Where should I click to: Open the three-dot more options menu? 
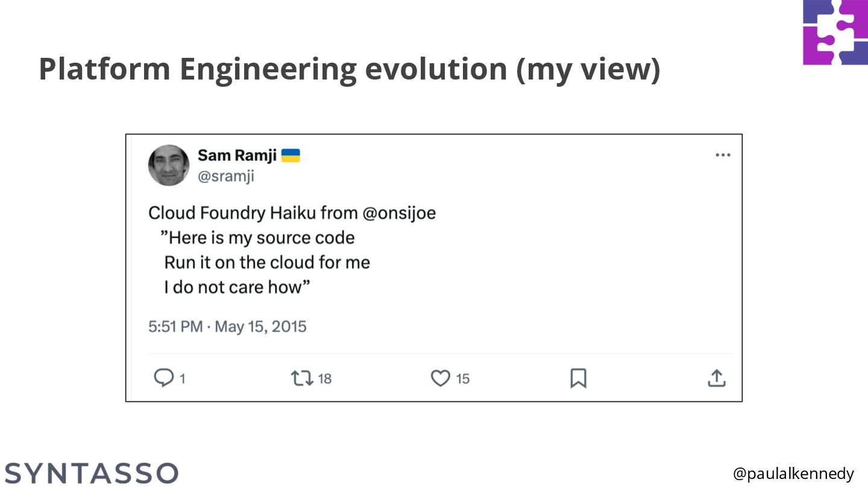pos(723,155)
